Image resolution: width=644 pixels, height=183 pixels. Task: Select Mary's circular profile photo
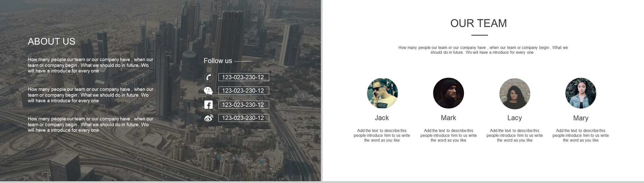[580, 93]
